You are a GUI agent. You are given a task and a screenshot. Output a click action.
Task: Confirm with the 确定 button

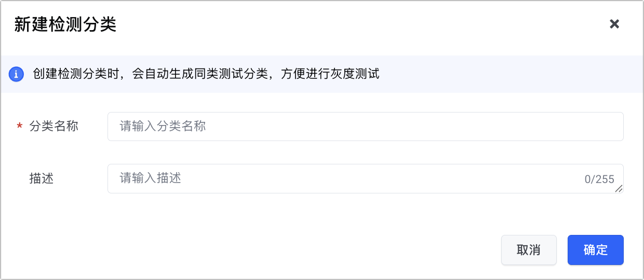click(595, 250)
